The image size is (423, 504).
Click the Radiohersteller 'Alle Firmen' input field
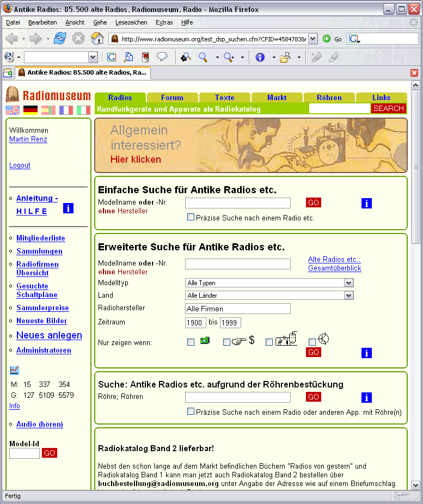click(x=237, y=309)
